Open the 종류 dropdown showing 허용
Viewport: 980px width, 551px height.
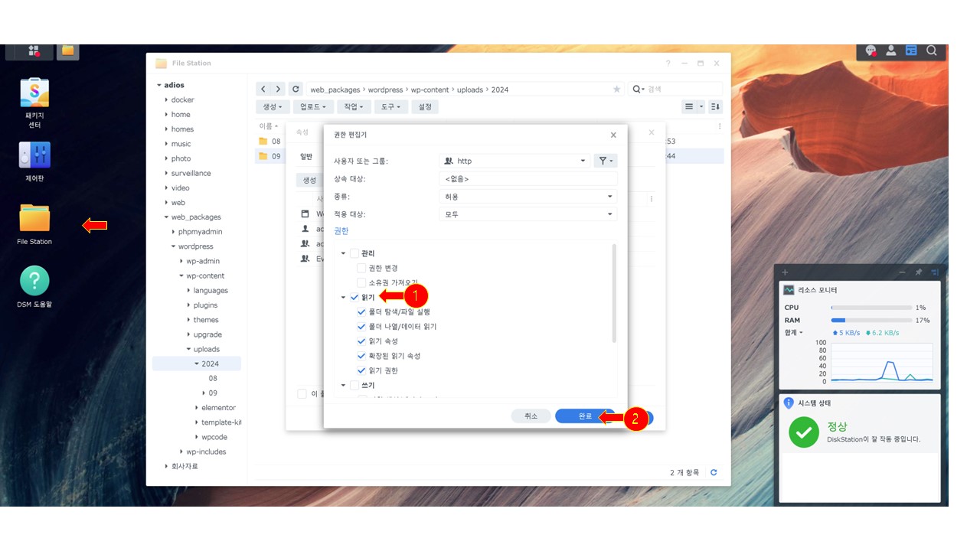tap(528, 197)
